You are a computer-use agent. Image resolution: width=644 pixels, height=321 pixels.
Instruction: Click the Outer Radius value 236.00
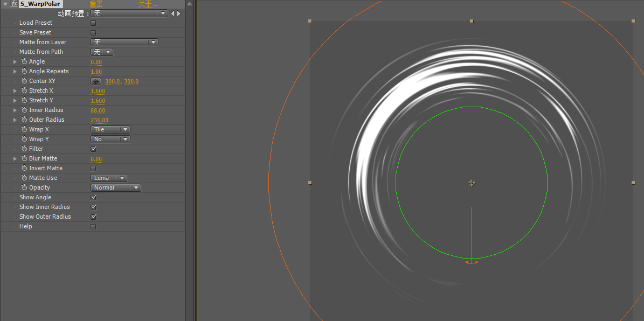point(99,120)
